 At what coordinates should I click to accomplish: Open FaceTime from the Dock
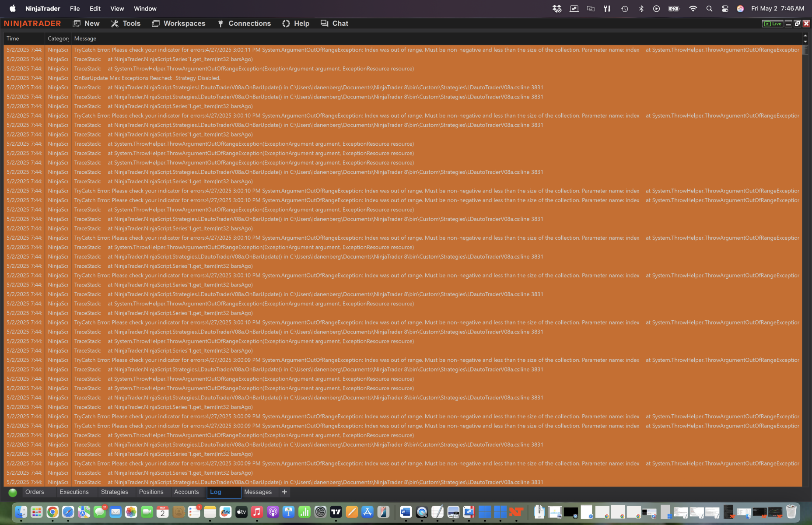(x=147, y=511)
